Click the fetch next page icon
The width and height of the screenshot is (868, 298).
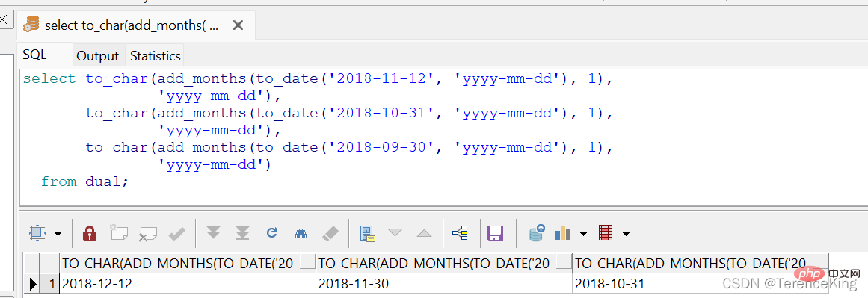pyautogui.click(x=214, y=233)
